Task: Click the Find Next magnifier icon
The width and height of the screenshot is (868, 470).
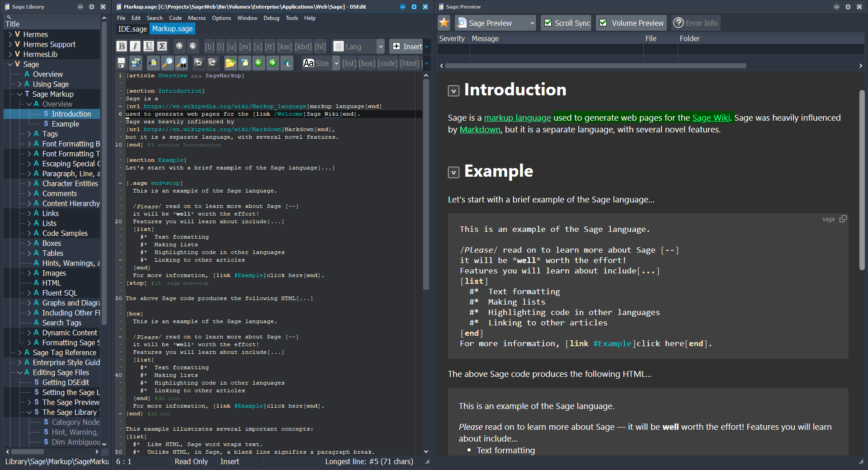Action: point(181,63)
